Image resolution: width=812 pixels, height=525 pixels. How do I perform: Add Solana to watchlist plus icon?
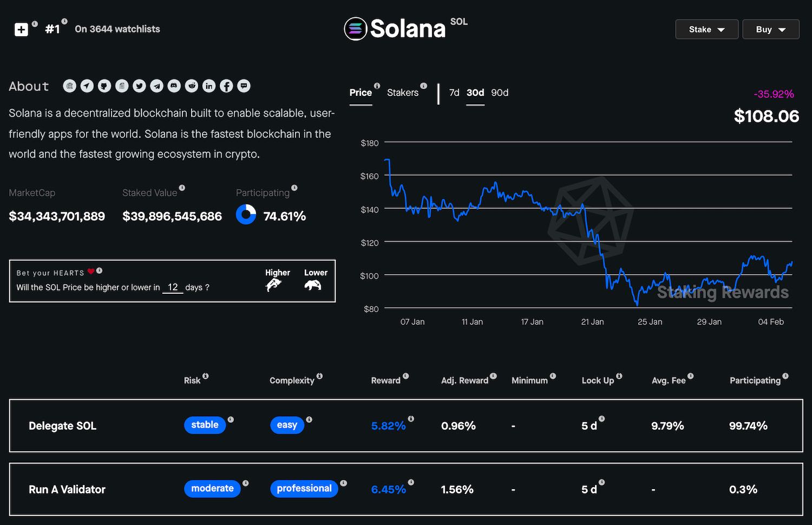pos(21,29)
